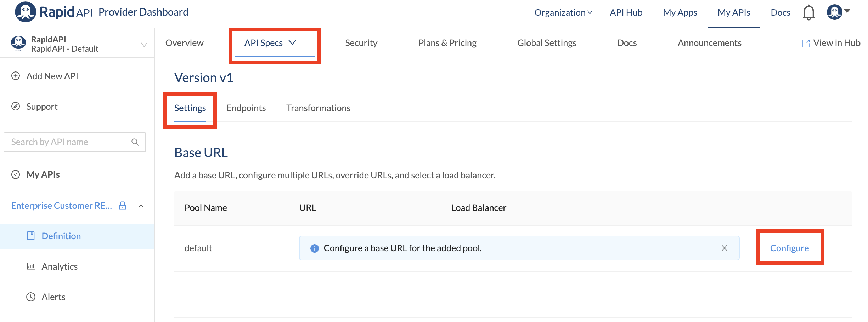Image resolution: width=868 pixels, height=322 pixels.
Task: Collapse the Enterprise Customer API tree
Action: point(141,206)
